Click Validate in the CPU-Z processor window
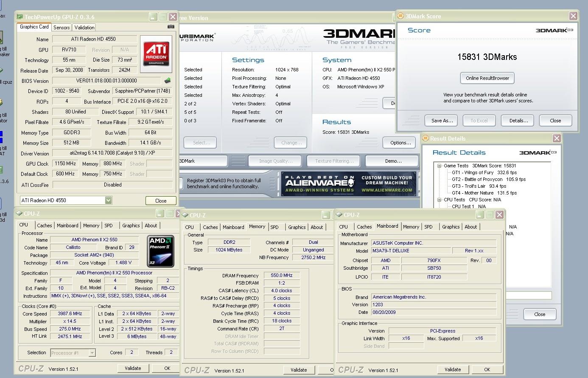Screen dimensions: 588x378 tap(133, 368)
